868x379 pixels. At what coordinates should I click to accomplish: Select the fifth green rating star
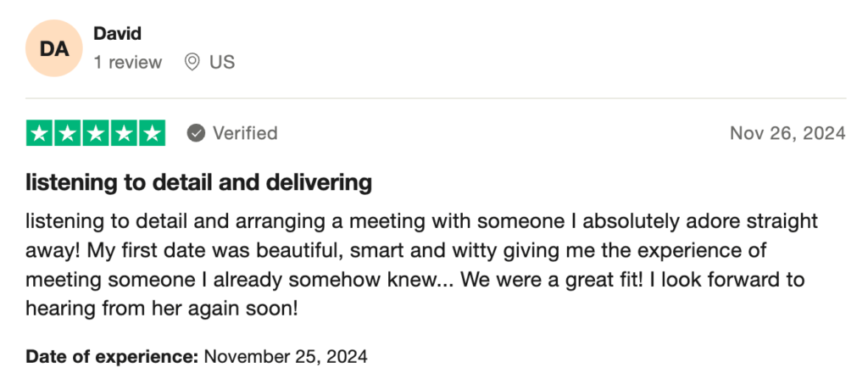(x=153, y=133)
